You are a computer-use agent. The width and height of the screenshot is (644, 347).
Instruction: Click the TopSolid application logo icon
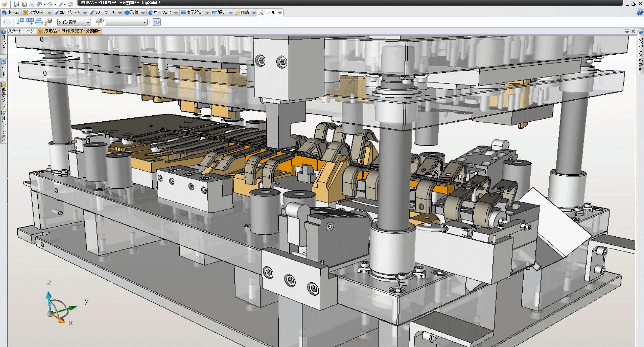[x=4, y=4]
